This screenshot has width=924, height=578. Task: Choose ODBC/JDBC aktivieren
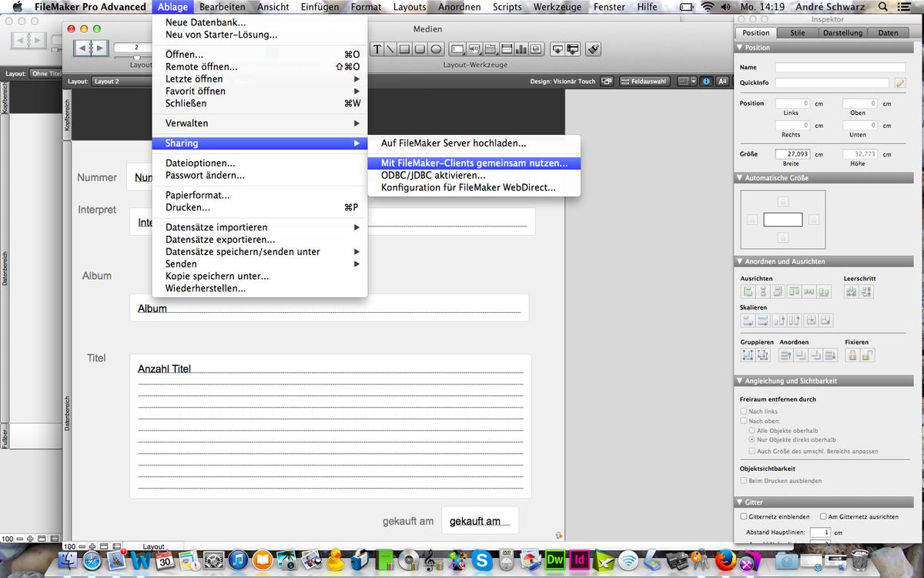[474, 176]
